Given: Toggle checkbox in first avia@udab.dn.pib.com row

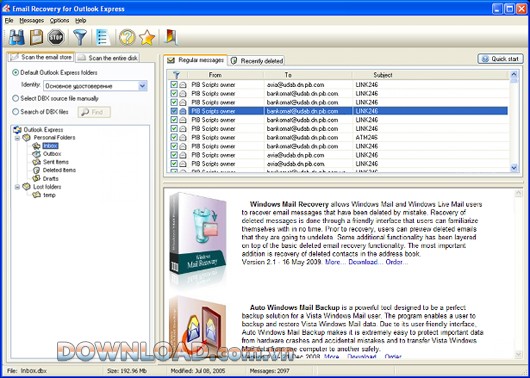Looking at the screenshot, I should [x=174, y=85].
